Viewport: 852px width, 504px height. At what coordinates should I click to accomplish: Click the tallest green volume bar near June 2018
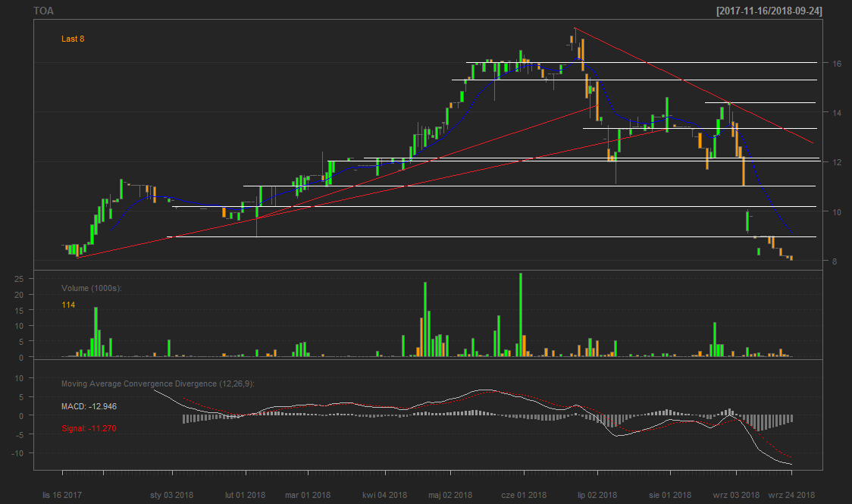coord(521,315)
